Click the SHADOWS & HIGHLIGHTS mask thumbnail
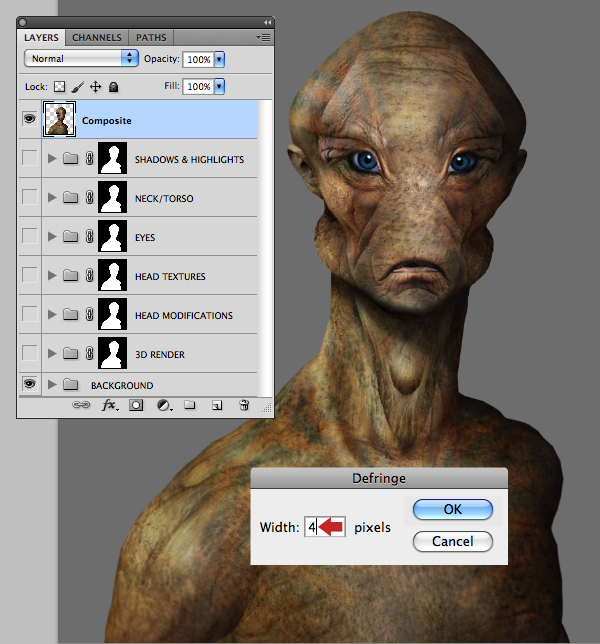600x644 pixels. [113, 158]
